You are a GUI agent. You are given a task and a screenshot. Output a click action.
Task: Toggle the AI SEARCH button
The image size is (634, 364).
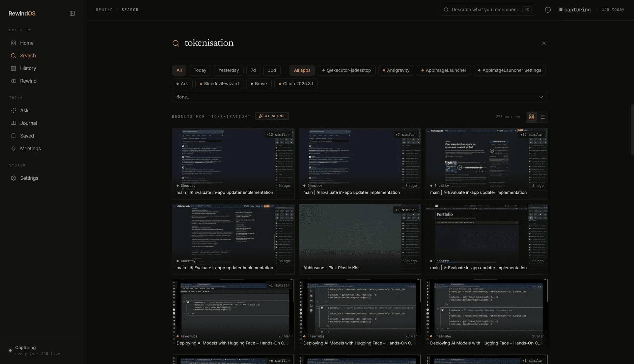point(272,116)
